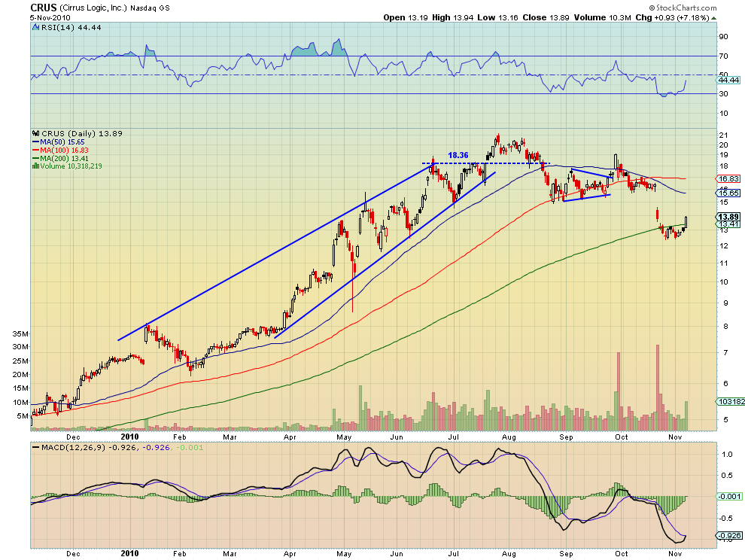Click the RSI axis 90 label
Image resolution: width=745 pixels, height=560 pixels.
[x=723, y=37]
